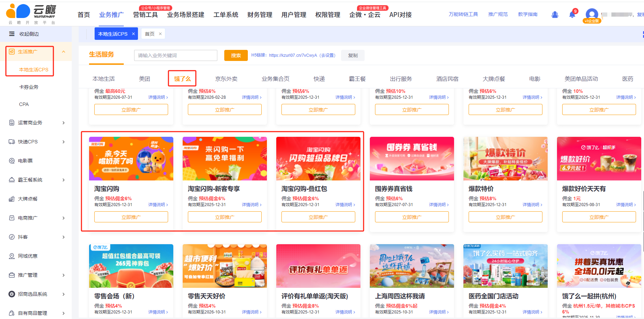Click the 上海周四这杯我请 banner image
This screenshot has height=319, width=644.
click(x=412, y=266)
